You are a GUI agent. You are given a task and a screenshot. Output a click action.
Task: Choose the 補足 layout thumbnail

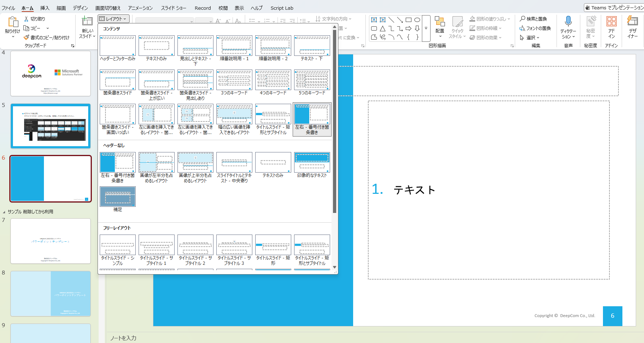(118, 199)
